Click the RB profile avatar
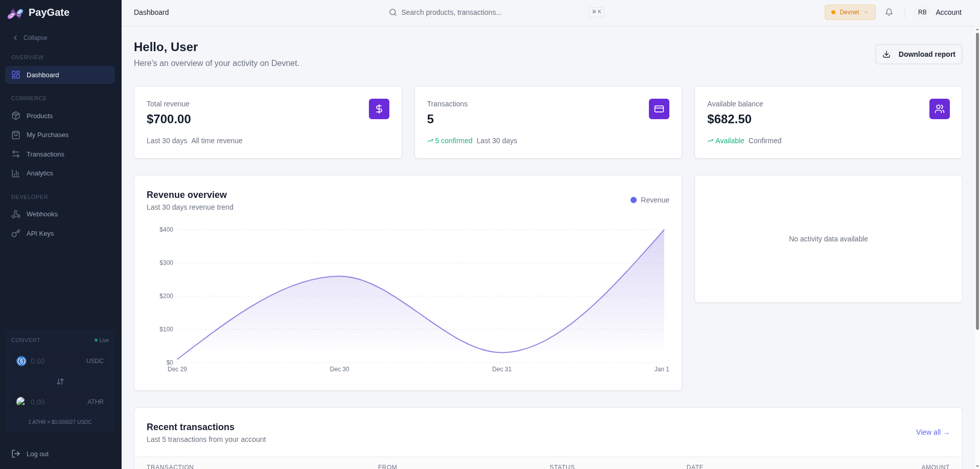Image resolution: width=980 pixels, height=469 pixels. coord(922,12)
